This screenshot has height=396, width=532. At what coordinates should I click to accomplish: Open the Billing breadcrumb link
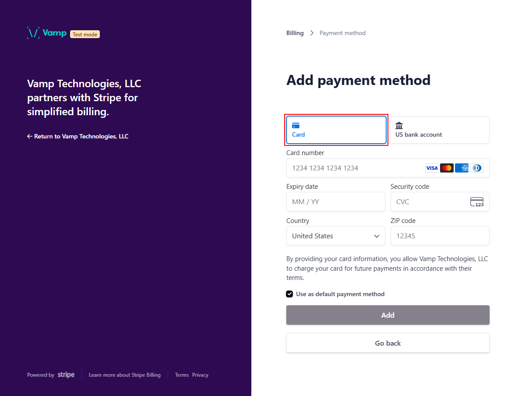point(295,33)
